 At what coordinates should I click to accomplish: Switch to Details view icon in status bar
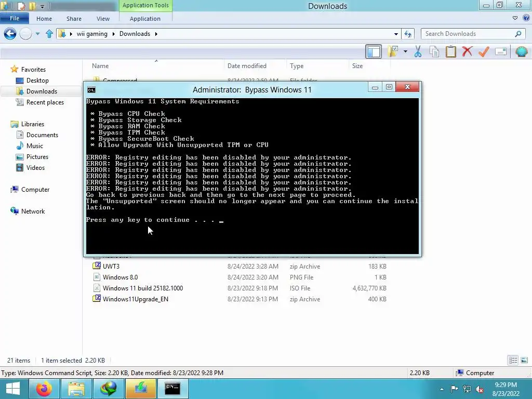tap(513, 360)
